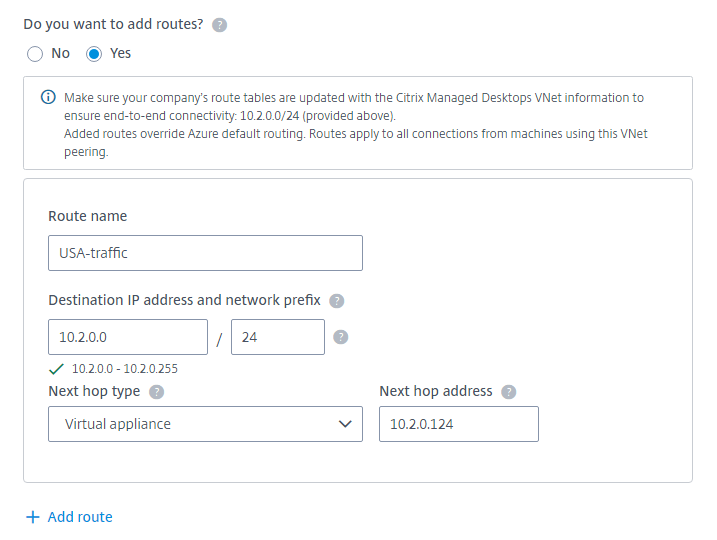Click the 'Route name' label
This screenshot has height=540, width=717.
click(88, 216)
